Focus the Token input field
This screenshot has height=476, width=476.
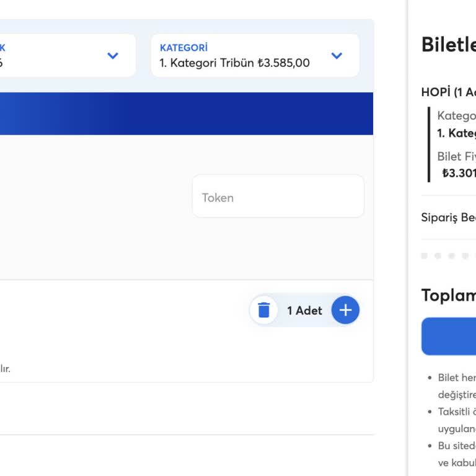click(278, 196)
